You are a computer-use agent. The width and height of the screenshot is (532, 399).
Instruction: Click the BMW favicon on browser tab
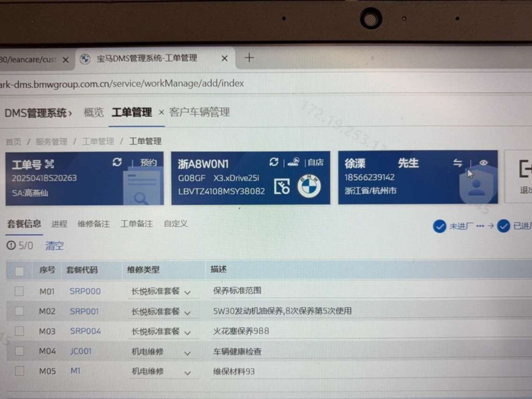point(85,59)
